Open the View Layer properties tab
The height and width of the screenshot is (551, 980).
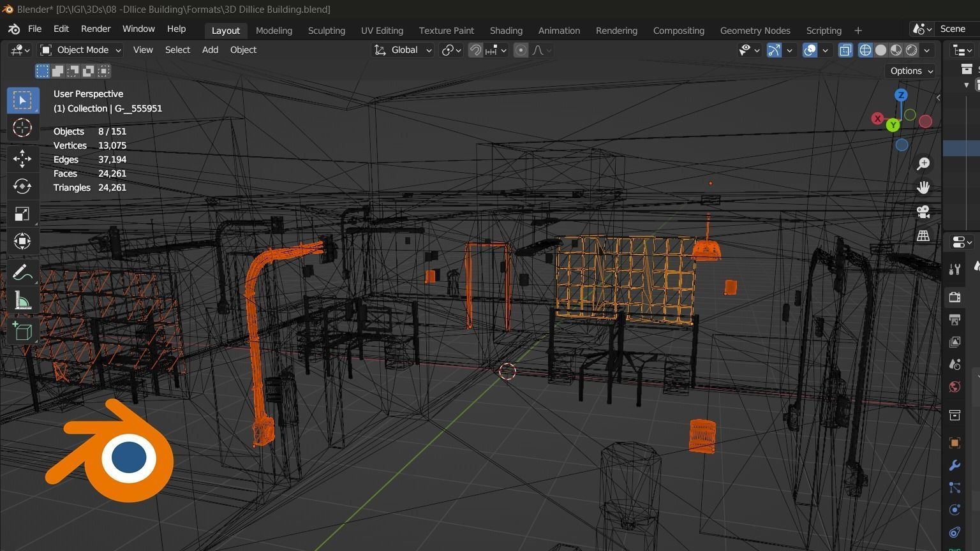click(955, 342)
